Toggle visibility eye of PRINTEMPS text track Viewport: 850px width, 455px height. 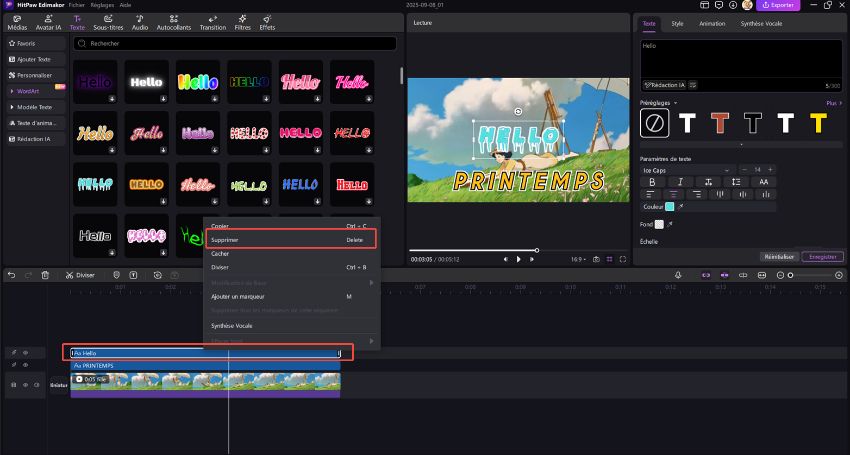[x=25, y=366]
